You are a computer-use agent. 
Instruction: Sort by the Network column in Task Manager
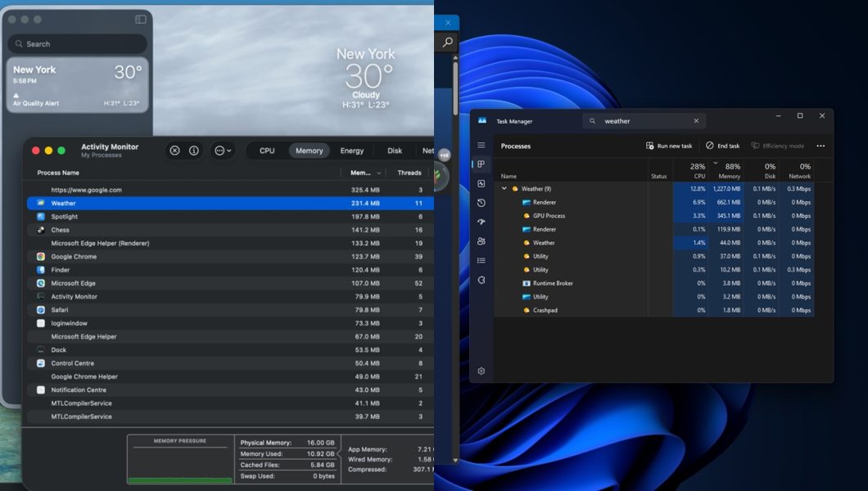[x=796, y=170]
